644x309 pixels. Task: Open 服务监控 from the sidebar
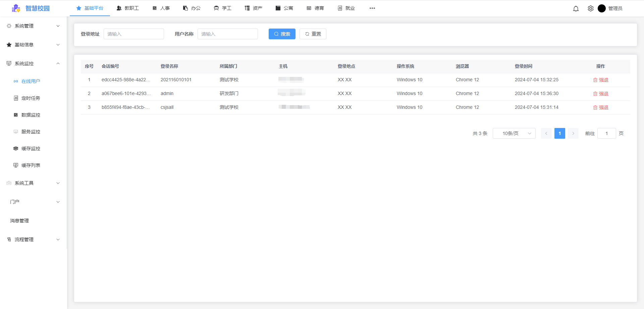click(x=31, y=131)
